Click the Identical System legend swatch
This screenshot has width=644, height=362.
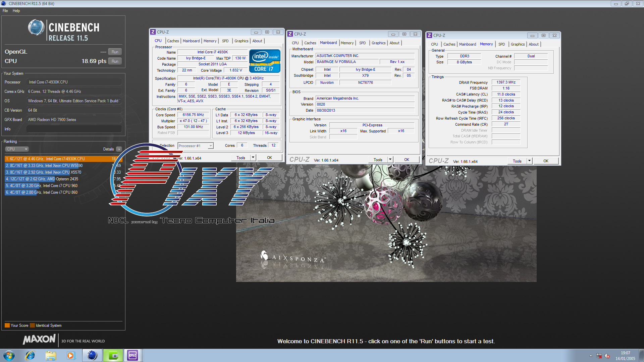point(32,325)
